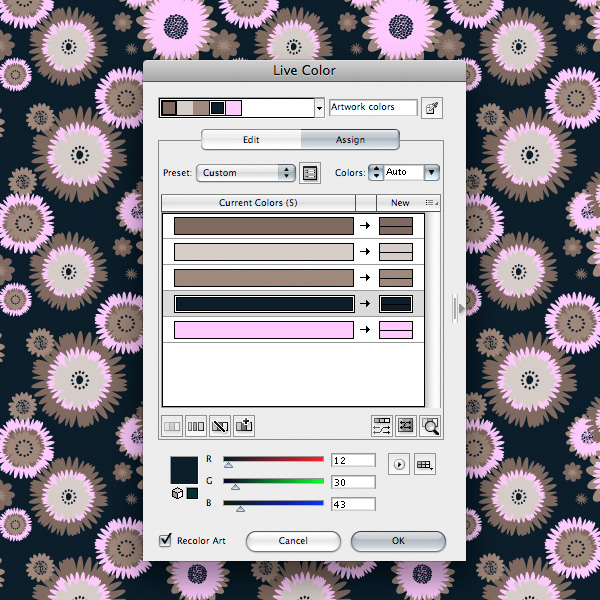Viewport: 600px width, 600px height.
Task: Click the arrow for the pink color row
Action: 365,329
